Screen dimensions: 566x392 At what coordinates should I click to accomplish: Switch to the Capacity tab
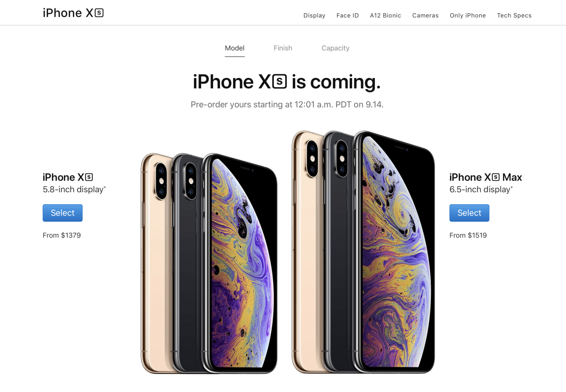[x=336, y=48]
